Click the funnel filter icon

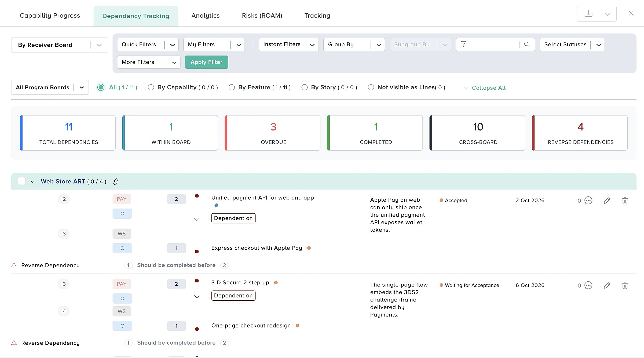click(463, 44)
